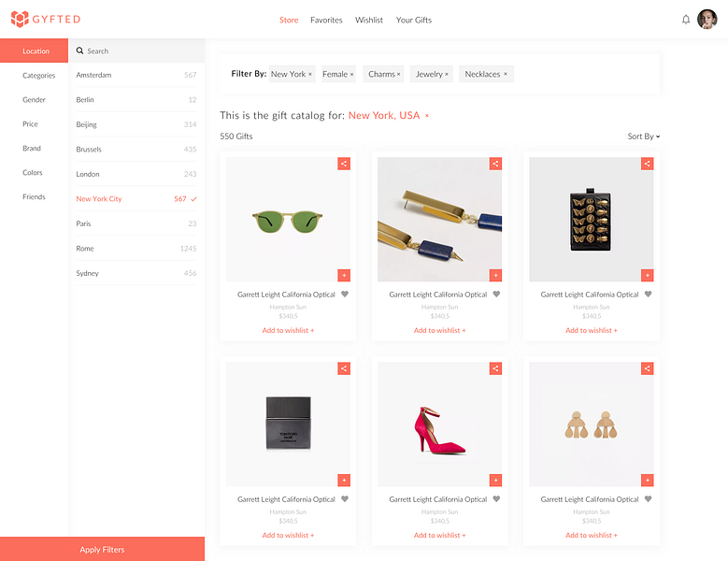Screen dimensions: 728x561
Task: Share the beige earrings product
Action: (648, 368)
